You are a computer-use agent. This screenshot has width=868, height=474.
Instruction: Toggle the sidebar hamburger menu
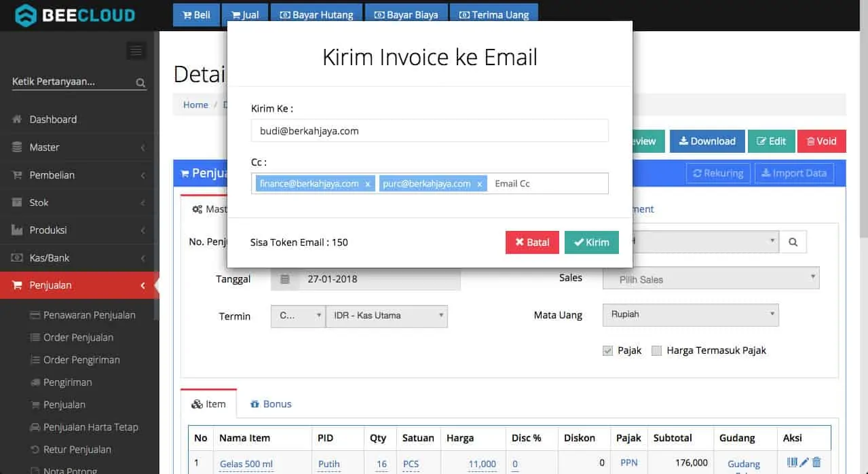point(136,50)
